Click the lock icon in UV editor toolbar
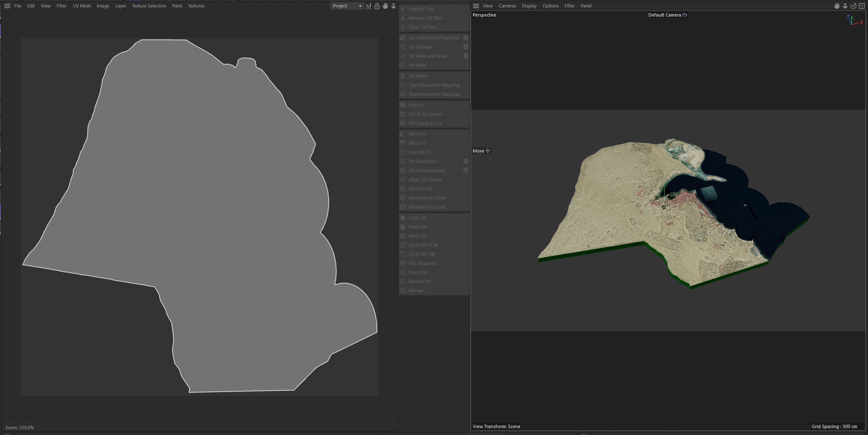The image size is (868, 435). click(377, 6)
